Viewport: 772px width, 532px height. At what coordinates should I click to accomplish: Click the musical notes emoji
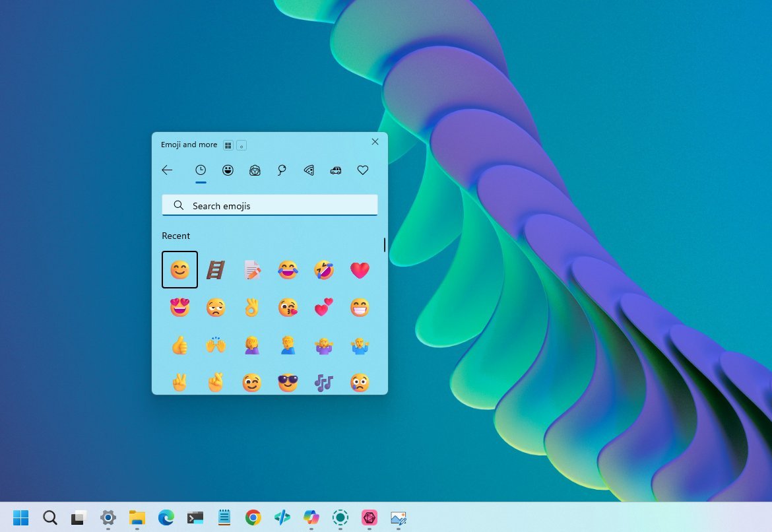(x=323, y=382)
